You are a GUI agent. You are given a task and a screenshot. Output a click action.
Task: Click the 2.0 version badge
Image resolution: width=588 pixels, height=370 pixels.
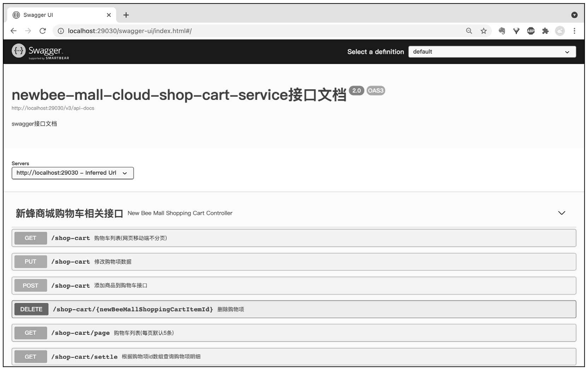(x=356, y=91)
